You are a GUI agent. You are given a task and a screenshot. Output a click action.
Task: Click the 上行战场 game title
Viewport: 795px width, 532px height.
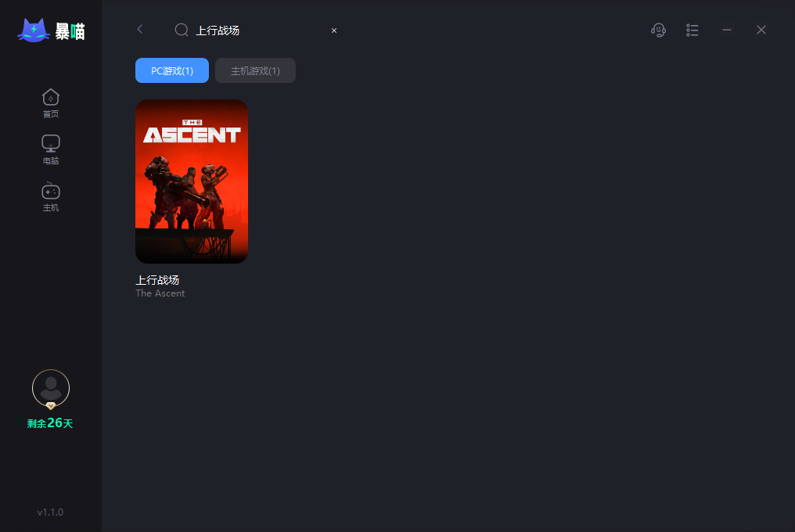point(157,280)
